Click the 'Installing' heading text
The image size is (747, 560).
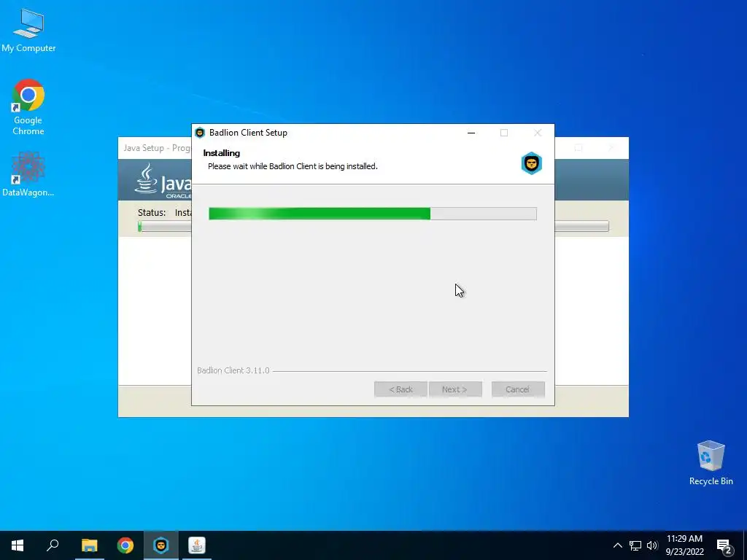[x=222, y=153]
